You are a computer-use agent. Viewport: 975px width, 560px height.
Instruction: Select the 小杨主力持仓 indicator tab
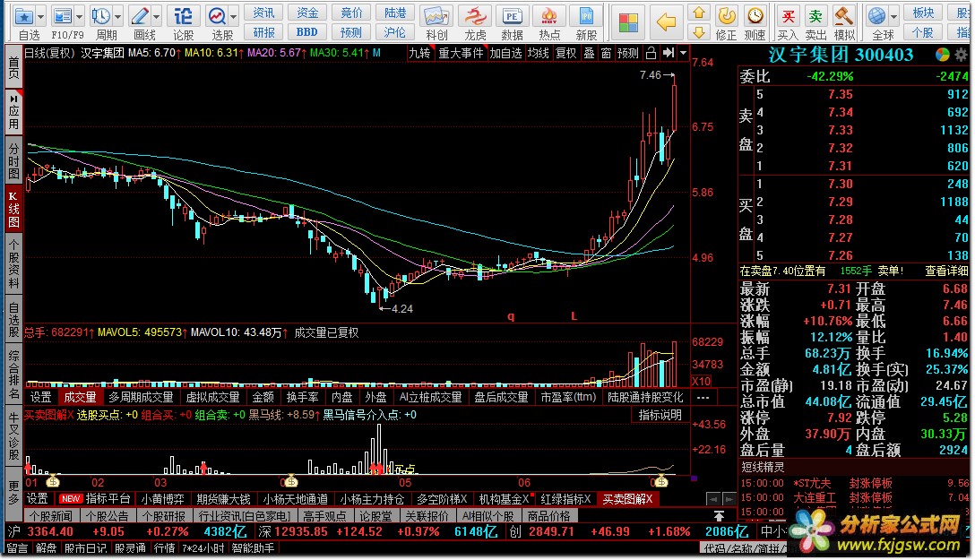pos(372,499)
